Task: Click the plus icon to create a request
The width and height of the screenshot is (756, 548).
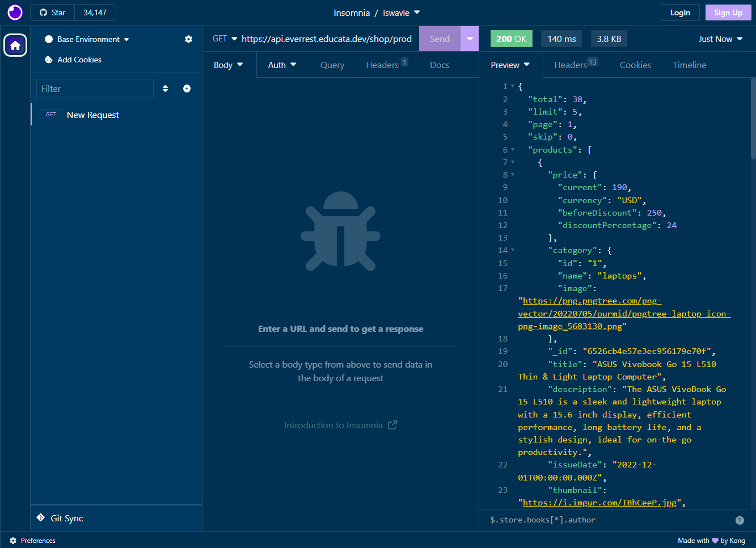Action: [x=187, y=88]
